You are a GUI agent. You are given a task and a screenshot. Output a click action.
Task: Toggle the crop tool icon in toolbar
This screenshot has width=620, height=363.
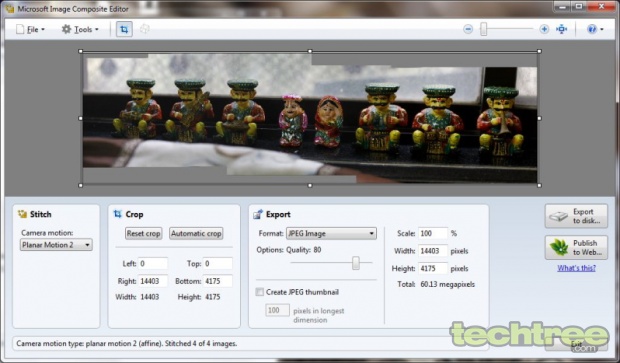tap(124, 29)
